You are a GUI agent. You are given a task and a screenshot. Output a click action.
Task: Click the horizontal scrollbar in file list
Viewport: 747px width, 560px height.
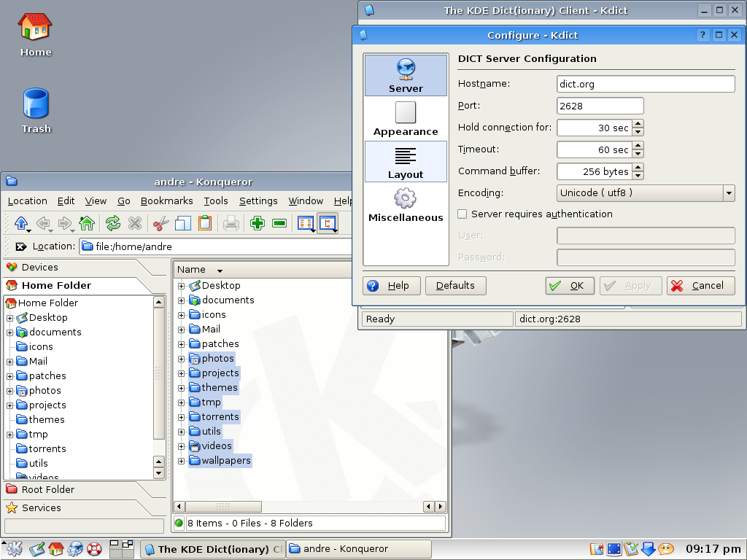pos(223,507)
